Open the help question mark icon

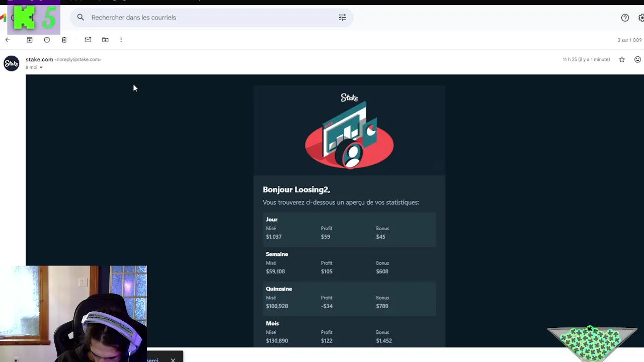pyautogui.click(x=625, y=18)
